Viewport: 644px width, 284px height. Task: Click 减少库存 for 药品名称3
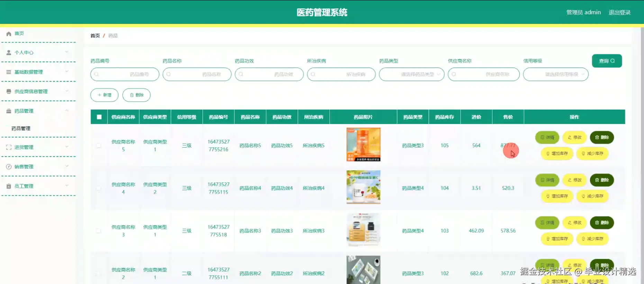(x=592, y=239)
